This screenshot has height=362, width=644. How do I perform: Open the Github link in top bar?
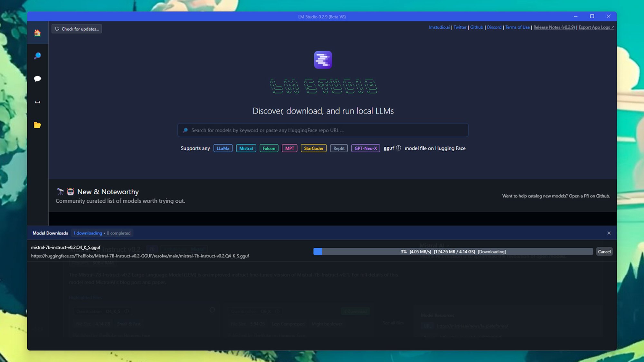477,27
